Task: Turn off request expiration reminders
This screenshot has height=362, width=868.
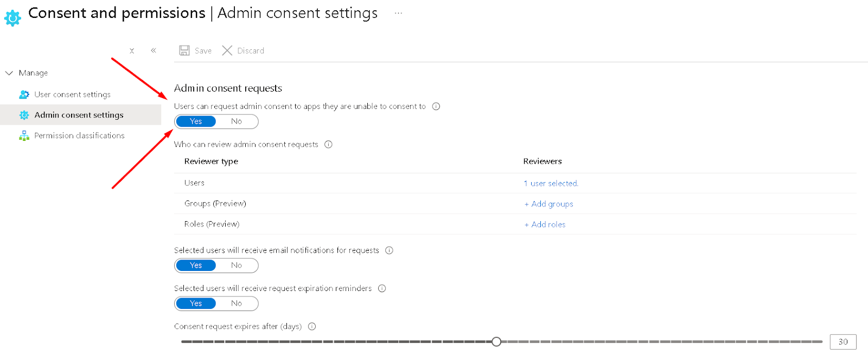Action: (237, 303)
